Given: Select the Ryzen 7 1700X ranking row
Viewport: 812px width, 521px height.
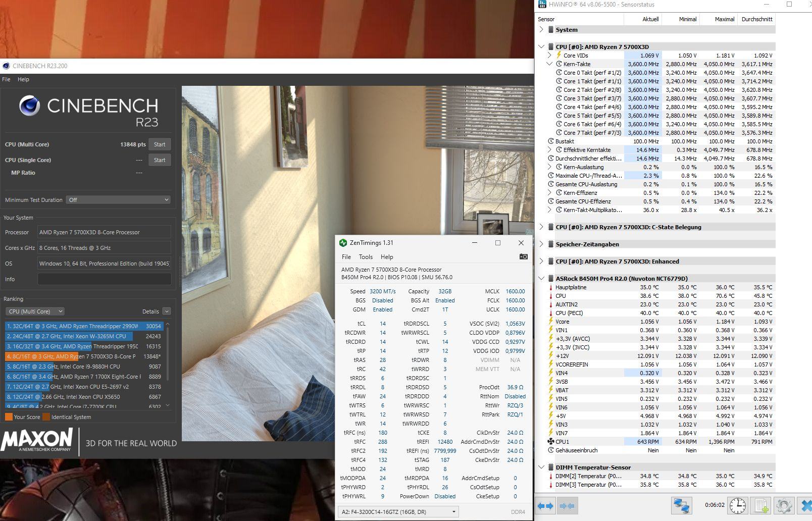Looking at the screenshot, I should click(x=84, y=377).
